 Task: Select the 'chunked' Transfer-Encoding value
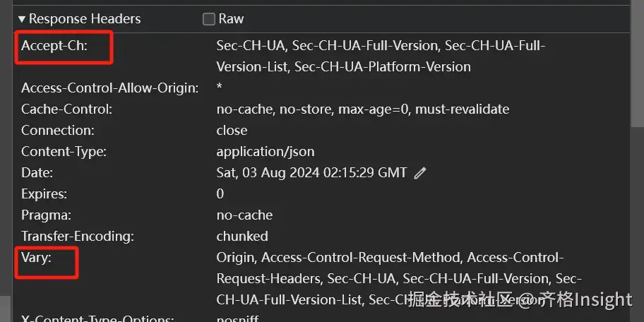242,237
